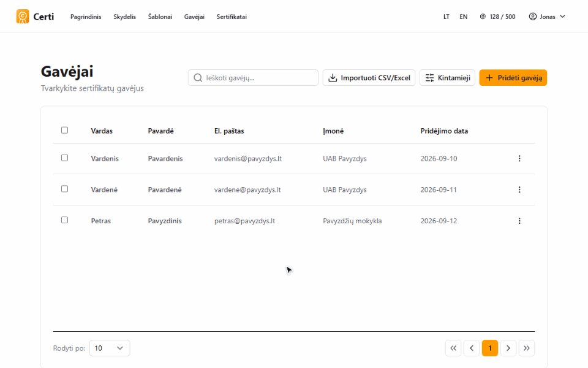
Task: Click the Certi logo icon
Action: (x=23, y=17)
